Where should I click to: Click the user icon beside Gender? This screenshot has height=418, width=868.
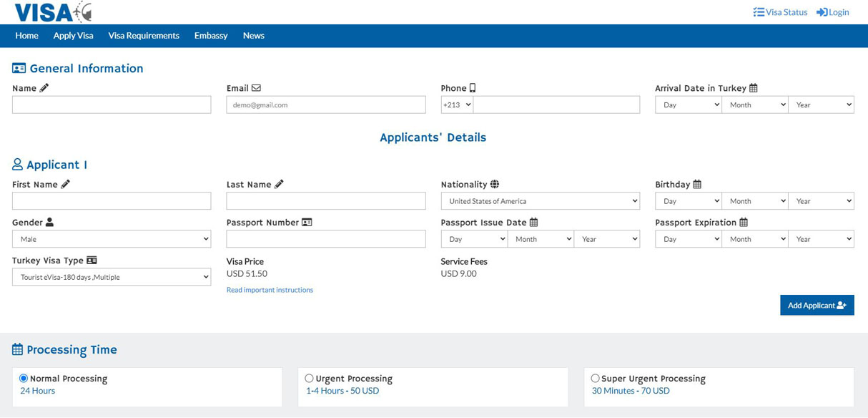49,222
